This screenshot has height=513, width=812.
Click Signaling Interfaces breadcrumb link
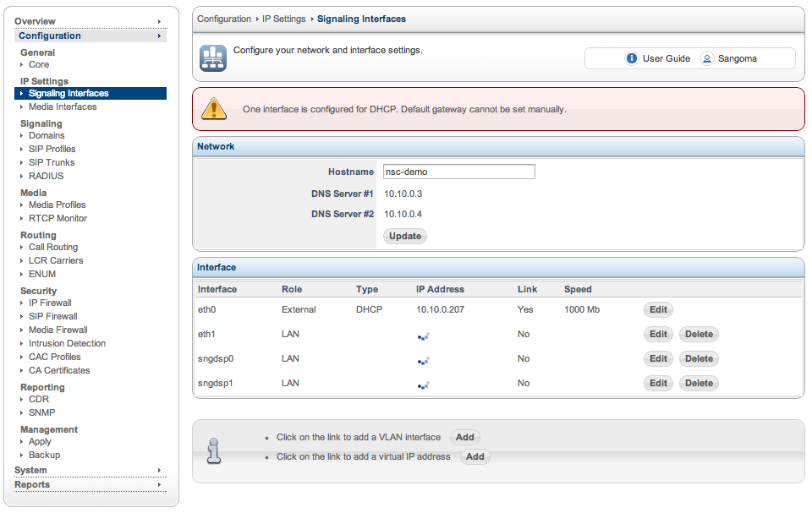point(361,19)
